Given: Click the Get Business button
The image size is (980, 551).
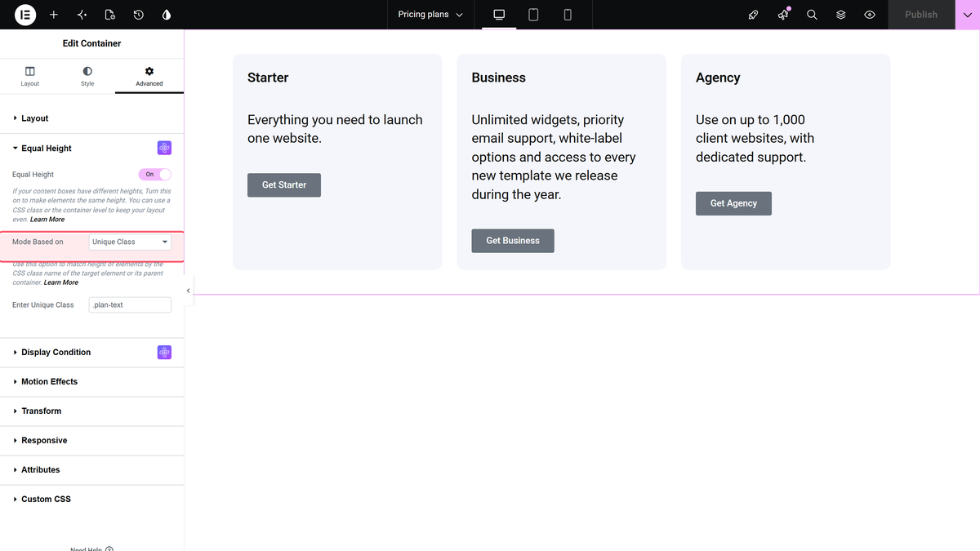Looking at the screenshot, I should 513,241.
